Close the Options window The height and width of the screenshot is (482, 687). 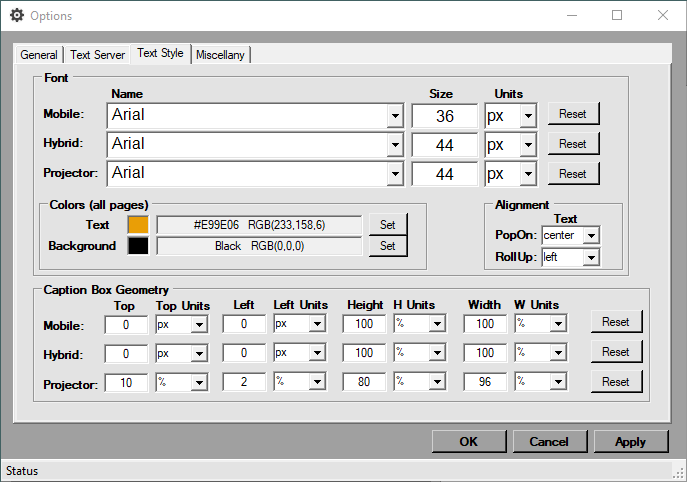pos(663,15)
